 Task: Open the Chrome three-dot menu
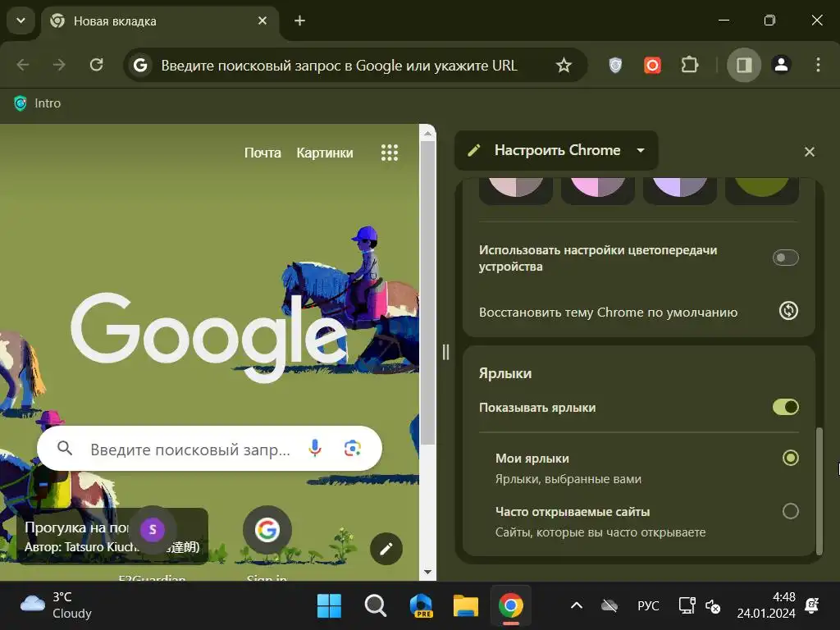pyautogui.click(x=818, y=65)
